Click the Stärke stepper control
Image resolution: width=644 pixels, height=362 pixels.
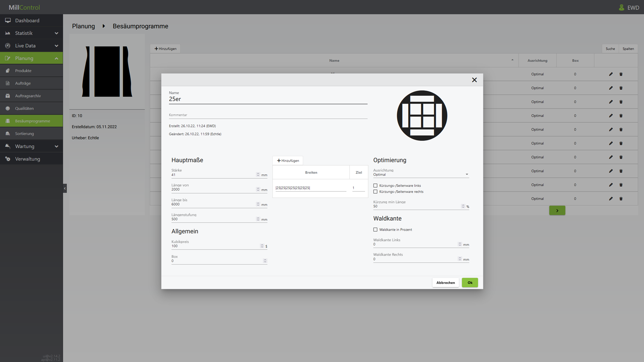(258, 175)
